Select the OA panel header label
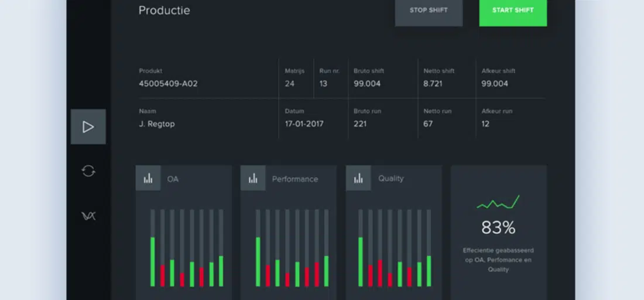 173,179
